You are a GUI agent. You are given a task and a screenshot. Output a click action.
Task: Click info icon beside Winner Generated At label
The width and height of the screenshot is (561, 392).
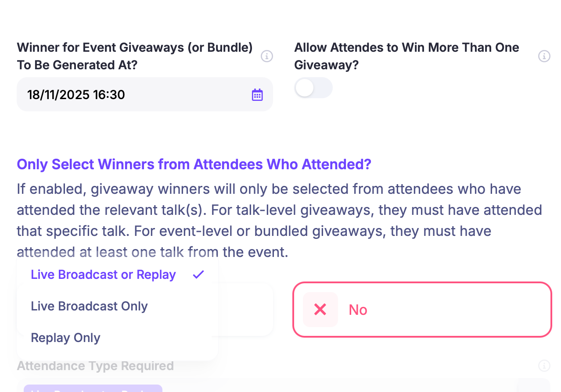267,56
